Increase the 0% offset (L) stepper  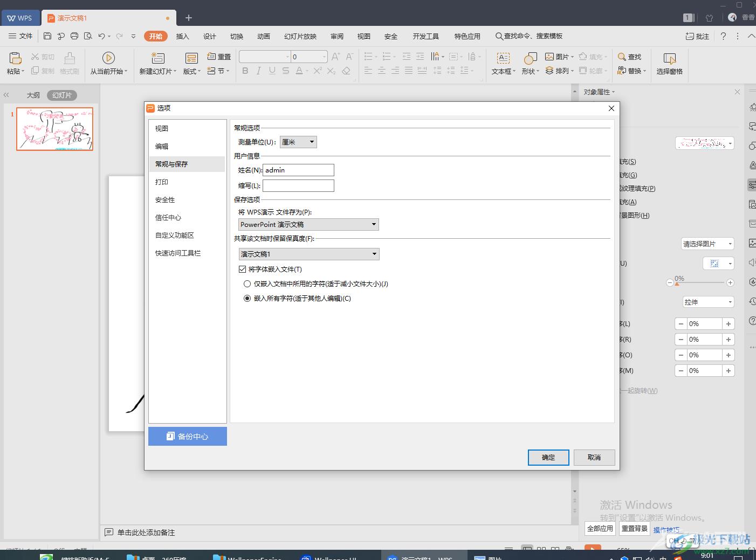(x=728, y=324)
